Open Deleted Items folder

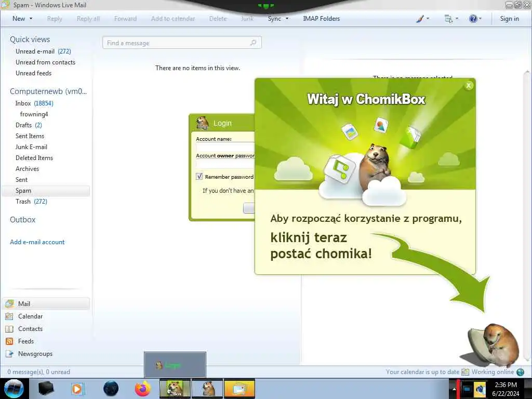[34, 158]
